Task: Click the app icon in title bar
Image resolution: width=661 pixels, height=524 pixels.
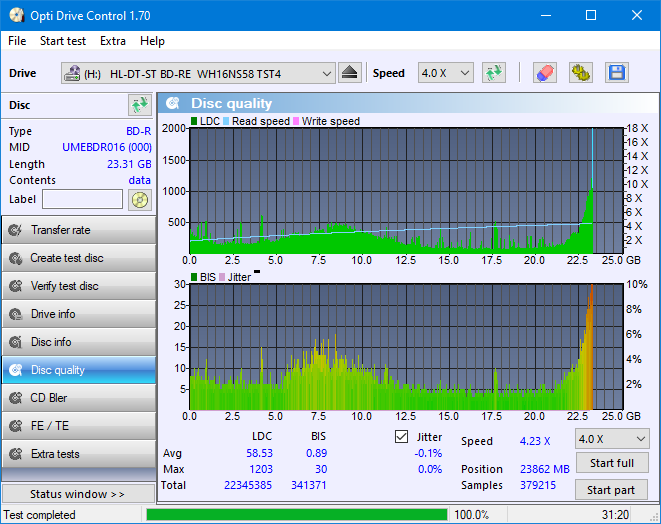Action: (x=16, y=16)
